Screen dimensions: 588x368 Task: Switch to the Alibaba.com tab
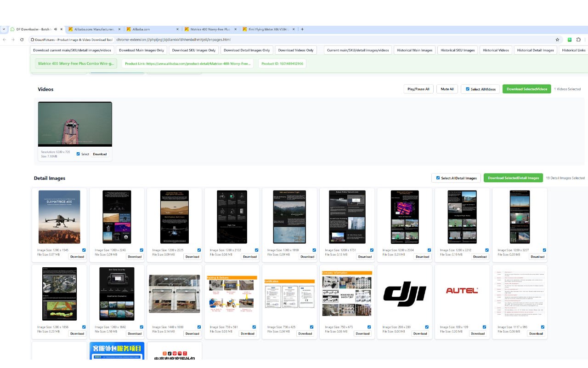152,29
